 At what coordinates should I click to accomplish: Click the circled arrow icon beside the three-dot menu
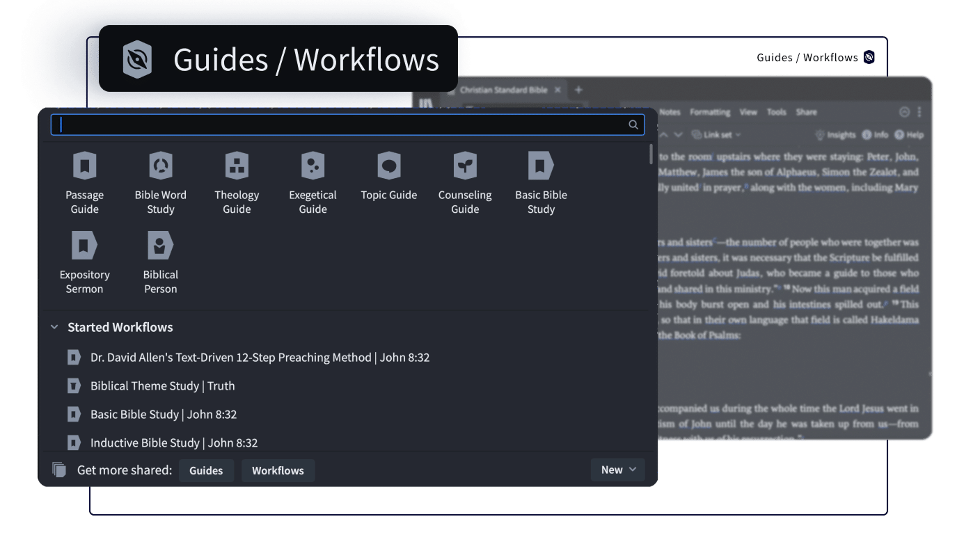pos(905,112)
